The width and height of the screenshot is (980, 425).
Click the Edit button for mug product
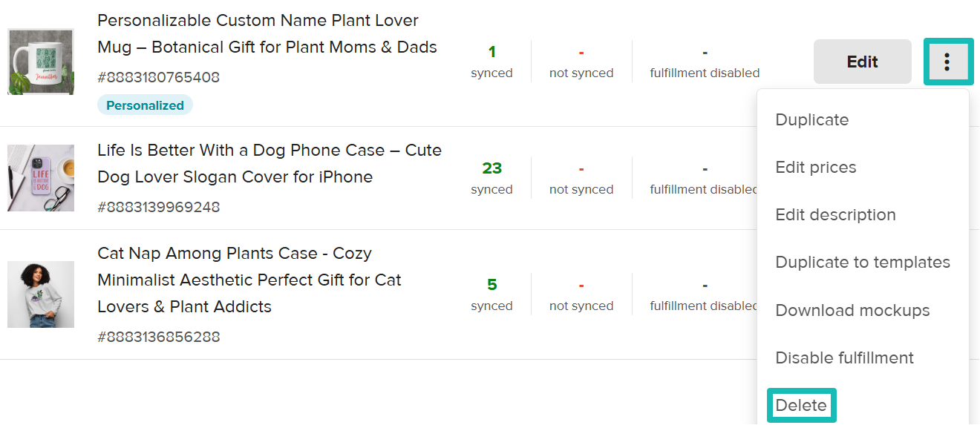click(x=862, y=62)
